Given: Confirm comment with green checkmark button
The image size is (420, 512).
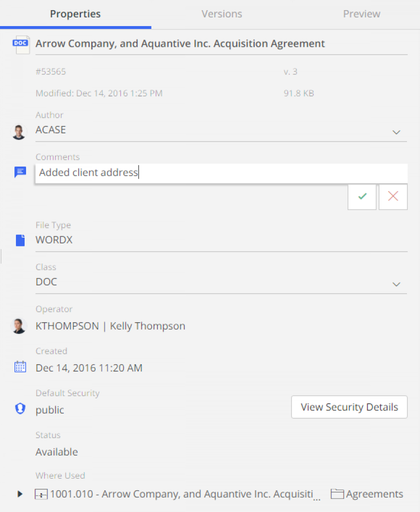Looking at the screenshot, I should tap(362, 197).
